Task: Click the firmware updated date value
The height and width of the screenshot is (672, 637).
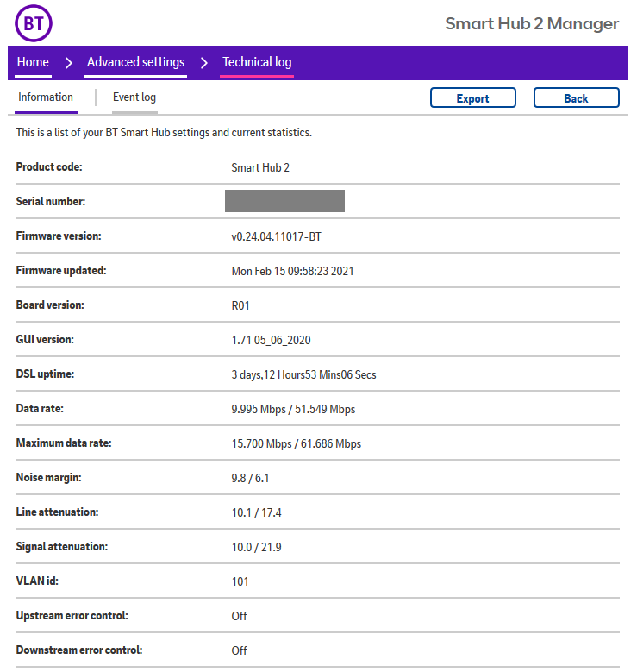Action: click(292, 271)
